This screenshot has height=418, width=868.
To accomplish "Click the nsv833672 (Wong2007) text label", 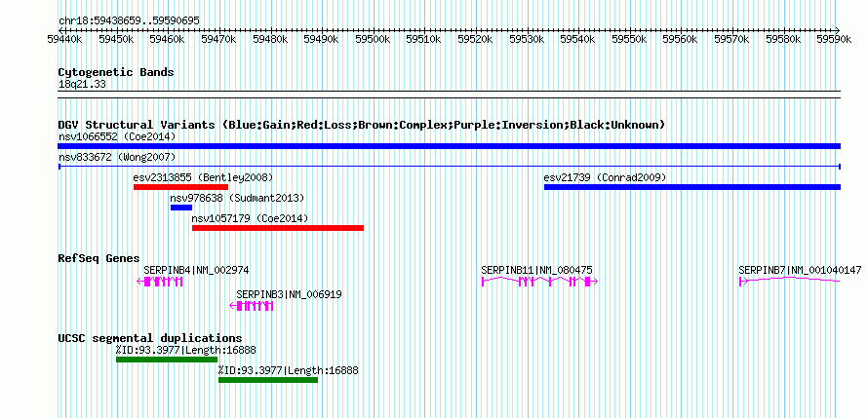I will point(117,157).
